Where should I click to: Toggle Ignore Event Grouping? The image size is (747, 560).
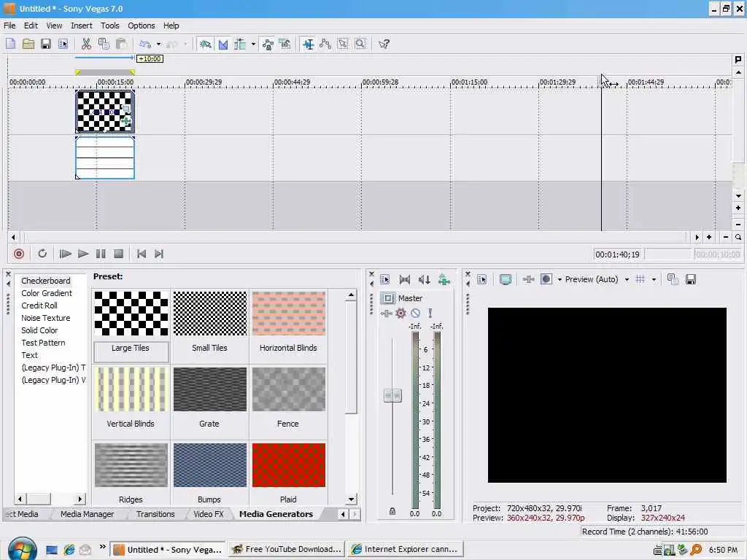coord(285,44)
